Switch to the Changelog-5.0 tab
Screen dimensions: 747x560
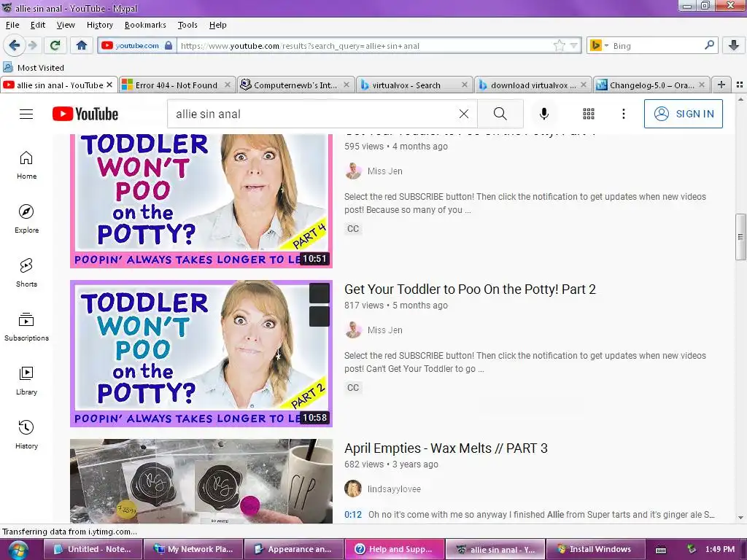[x=651, y=85]
